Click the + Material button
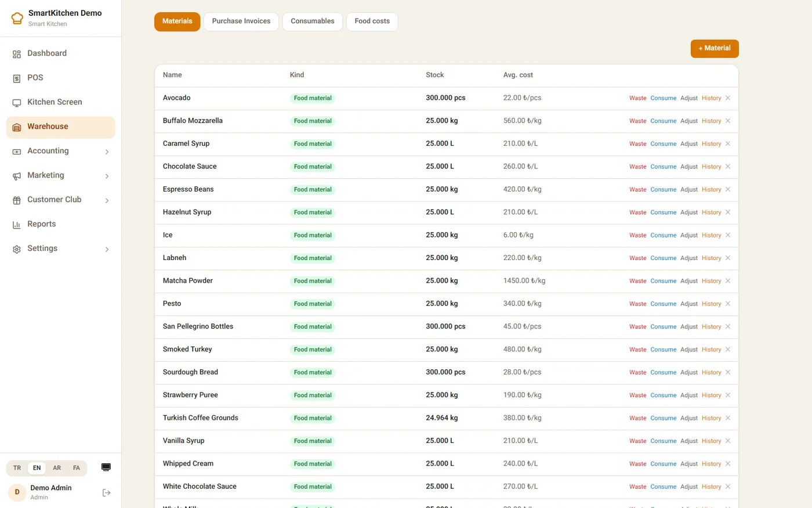812x508 pixels. (x=715, y=49)
